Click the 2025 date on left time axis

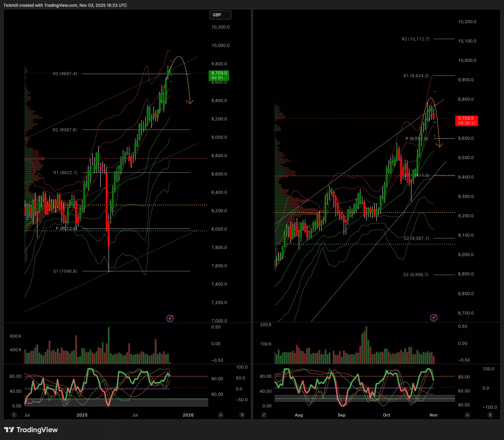(x=82, y=415)
